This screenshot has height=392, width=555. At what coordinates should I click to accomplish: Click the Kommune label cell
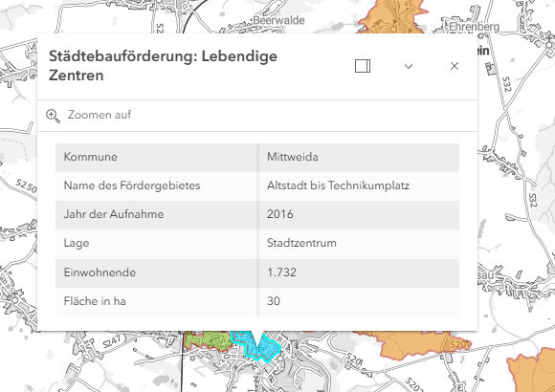[156, 157]
